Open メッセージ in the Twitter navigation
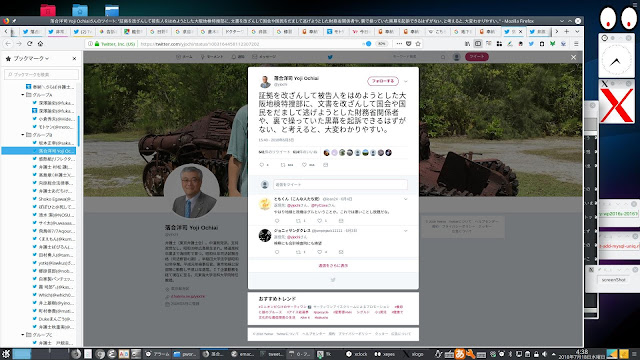The width and height of the screenshot is (640, 360). [264, 57]
